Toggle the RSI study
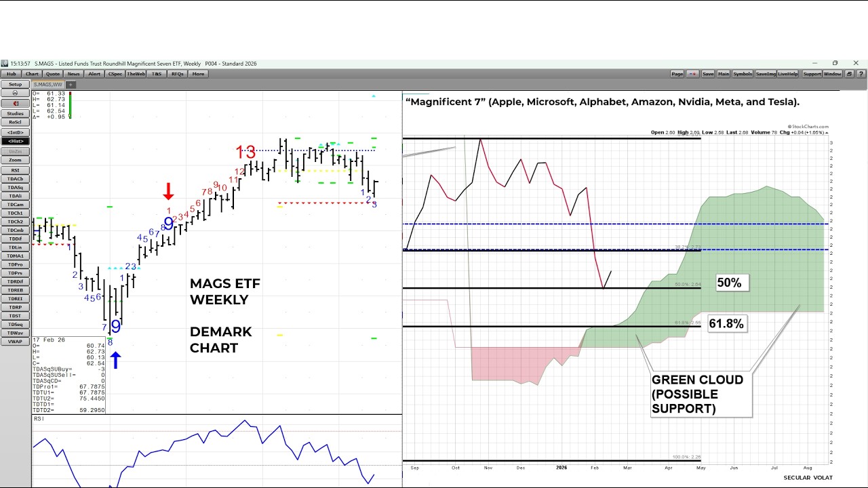This screenshot has height=488, width=868. (x=15, y=170)
